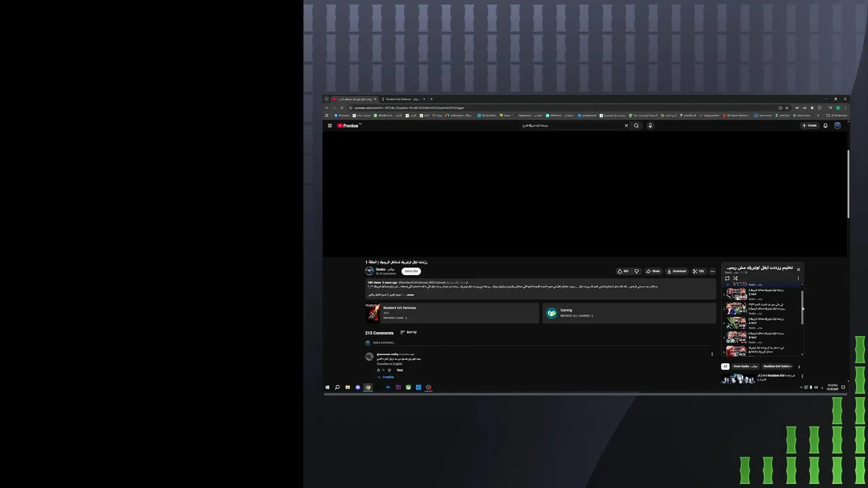Open the Sort by comments dropdown
This screenshot has width=868, height=488.
pos(408,332)
